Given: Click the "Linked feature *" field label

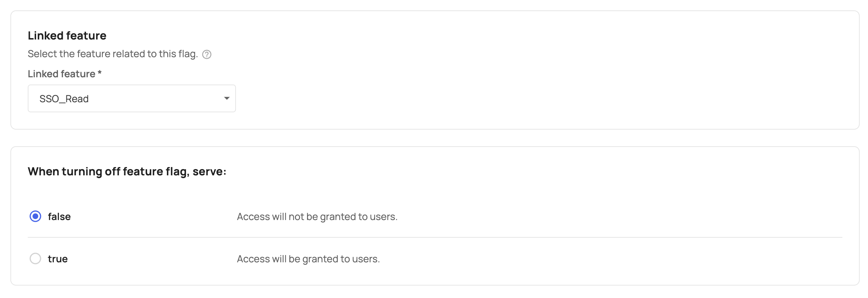Looking at the screenshot, I should [x=61, y=74].
